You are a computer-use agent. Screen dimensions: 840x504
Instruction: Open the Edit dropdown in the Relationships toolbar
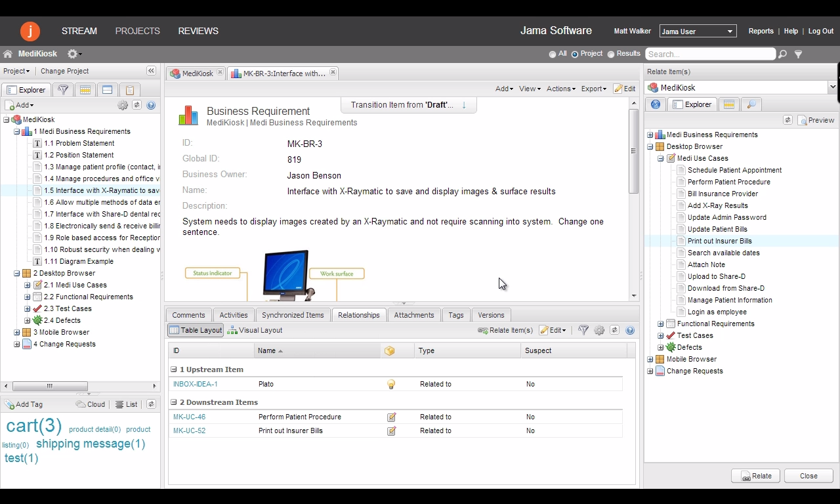tap(553, 330)
